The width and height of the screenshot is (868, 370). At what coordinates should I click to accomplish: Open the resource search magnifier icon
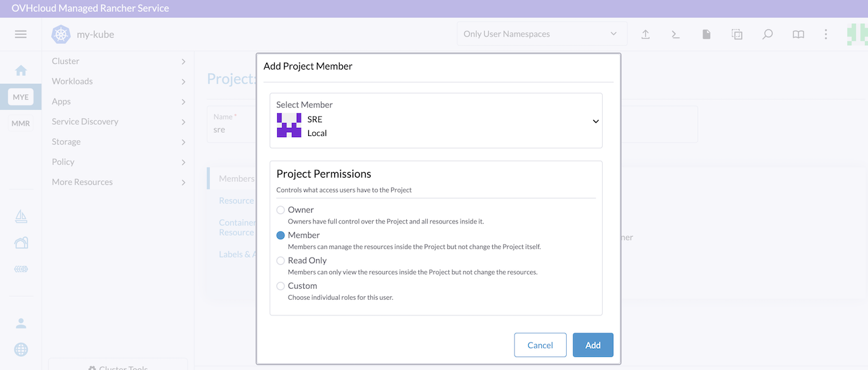768,34
